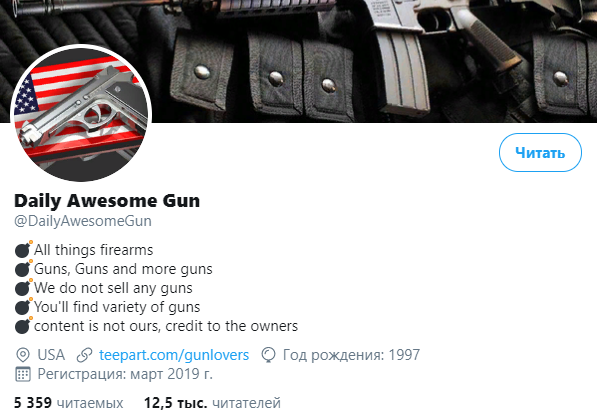Click the bomb emoji before Guns, Guns and more guns
The image size is (597, 419).
pyautogui.click(x=24, y=268)
